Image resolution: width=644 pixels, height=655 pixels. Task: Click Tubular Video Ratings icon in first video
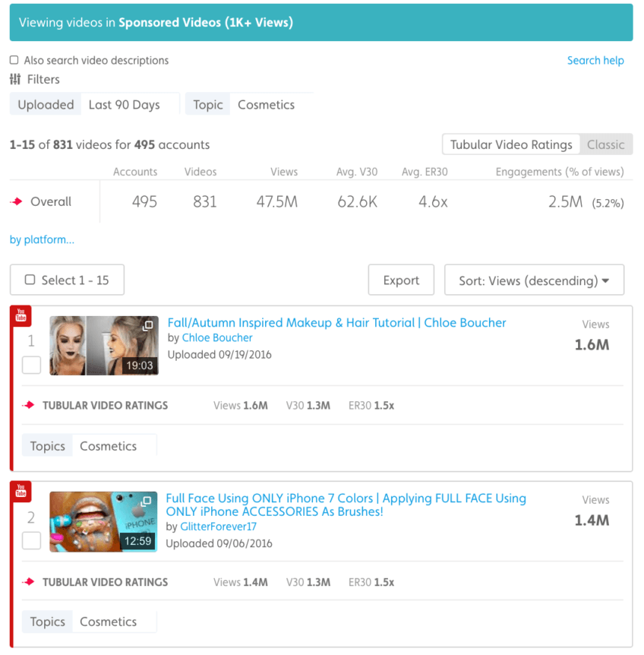[29, 406]
